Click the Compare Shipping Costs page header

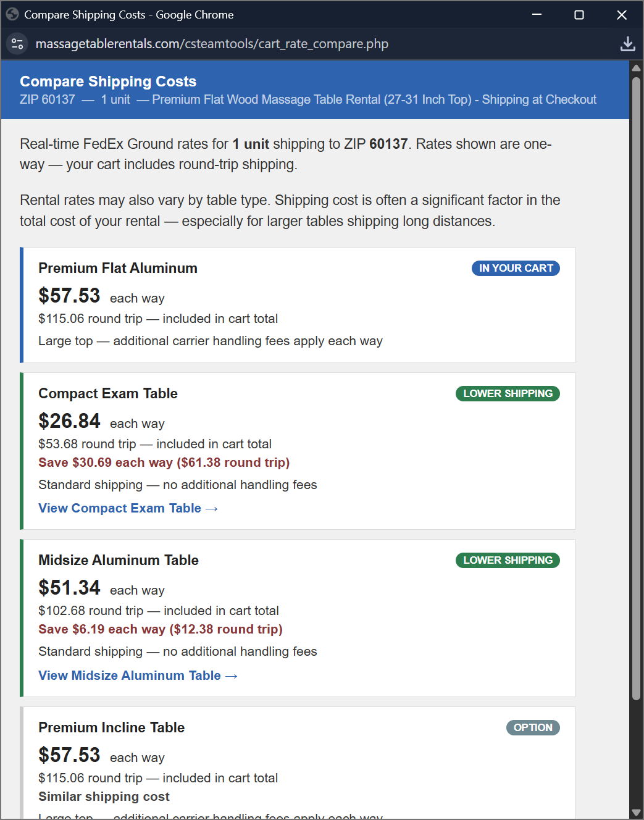(x=108, y=82)
